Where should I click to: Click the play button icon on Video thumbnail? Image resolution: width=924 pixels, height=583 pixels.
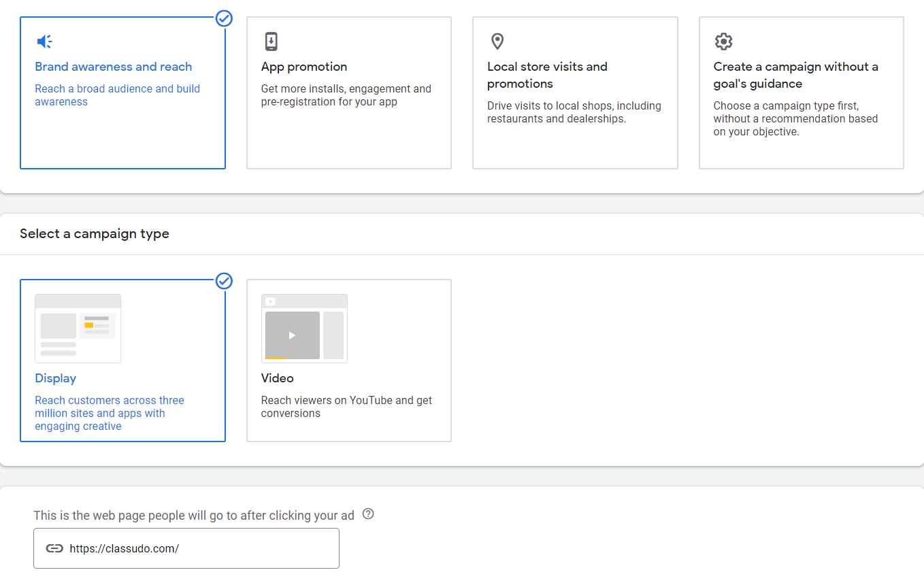click(x=293, y=335)
